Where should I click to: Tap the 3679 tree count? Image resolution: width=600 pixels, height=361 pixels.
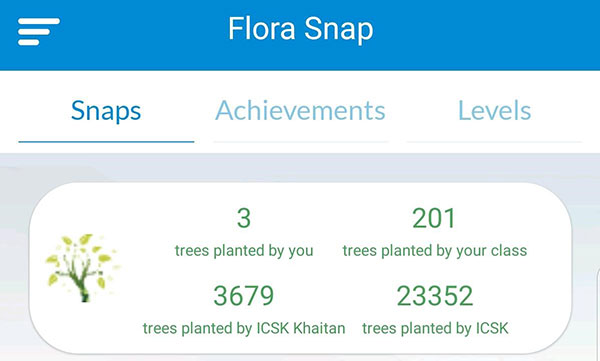pyautogui.click(x=244, y=296)
